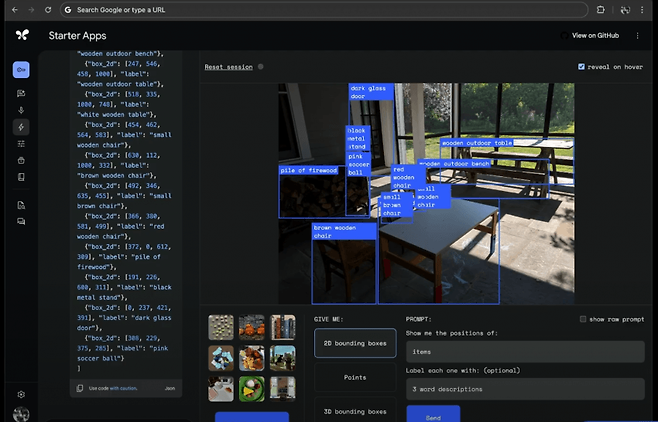The height and width of the screenshot is (422, 658).
Task: Click the Reset session link
Action: [x=228, y=67]
